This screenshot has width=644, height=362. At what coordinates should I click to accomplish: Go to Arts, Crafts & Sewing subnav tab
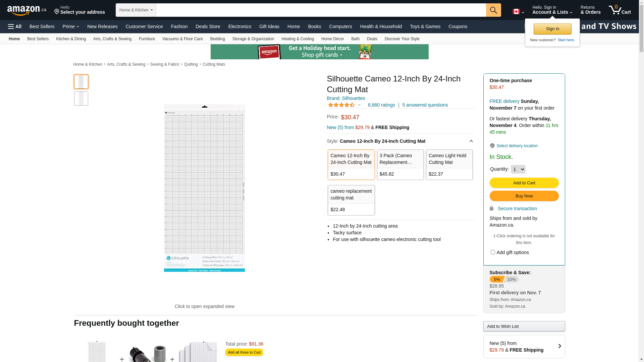[x=112, y=39]
